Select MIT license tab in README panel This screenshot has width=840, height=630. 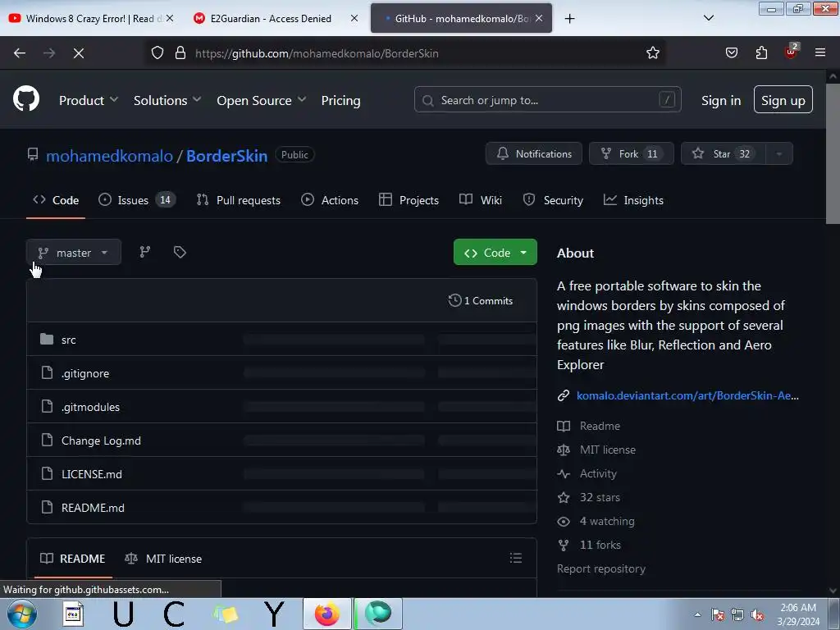163,559
